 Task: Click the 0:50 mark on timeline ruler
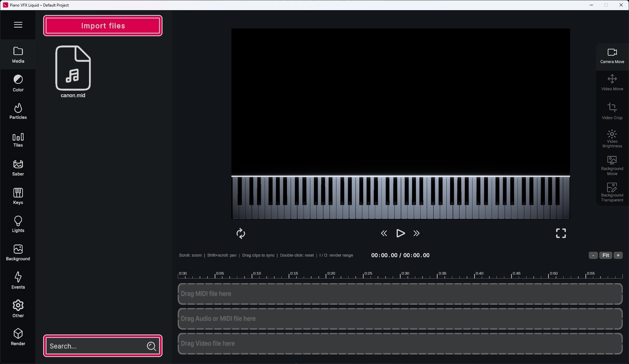coord(554,274)
